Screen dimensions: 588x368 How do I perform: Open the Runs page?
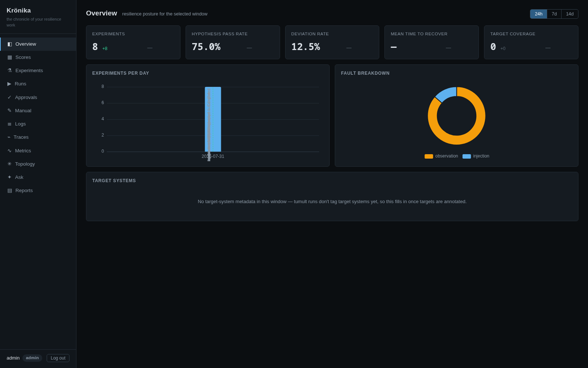click(38, 84)
